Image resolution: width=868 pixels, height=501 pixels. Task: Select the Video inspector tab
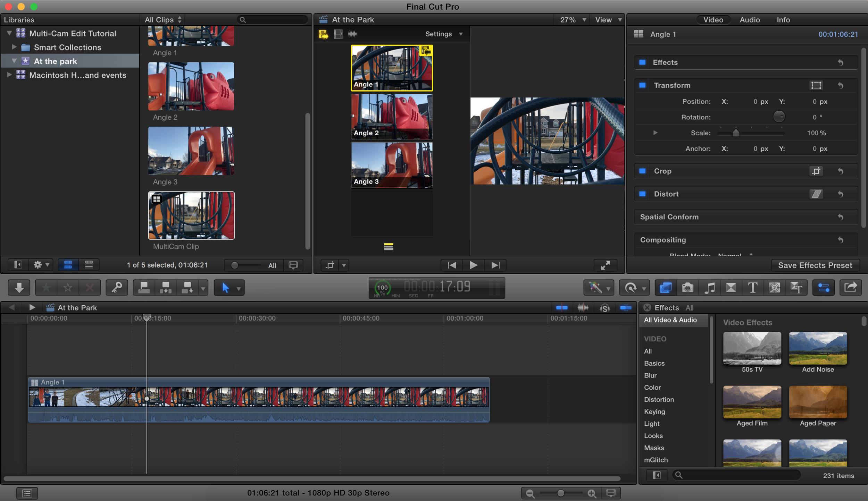point(713,20)
